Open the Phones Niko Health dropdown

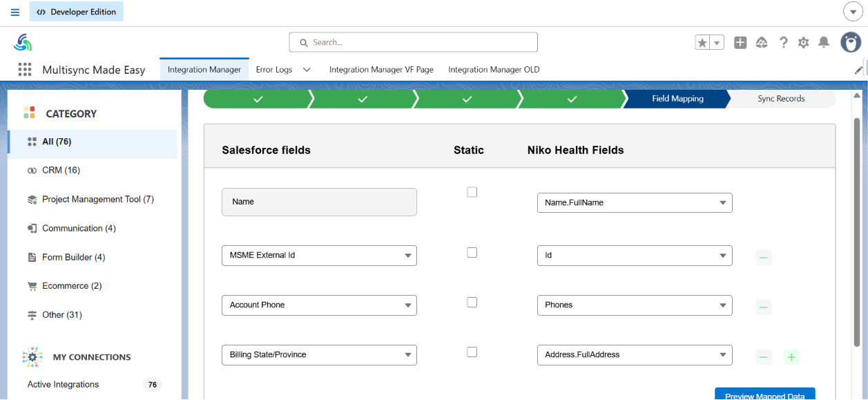click(635, 305)
